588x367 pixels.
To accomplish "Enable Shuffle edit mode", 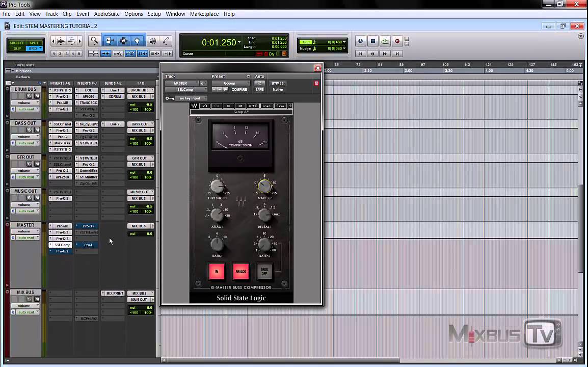I will click(x=17, y=43).
